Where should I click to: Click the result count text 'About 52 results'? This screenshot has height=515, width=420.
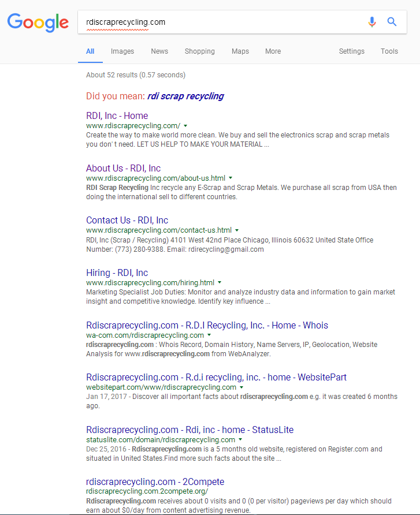(111, 75)
